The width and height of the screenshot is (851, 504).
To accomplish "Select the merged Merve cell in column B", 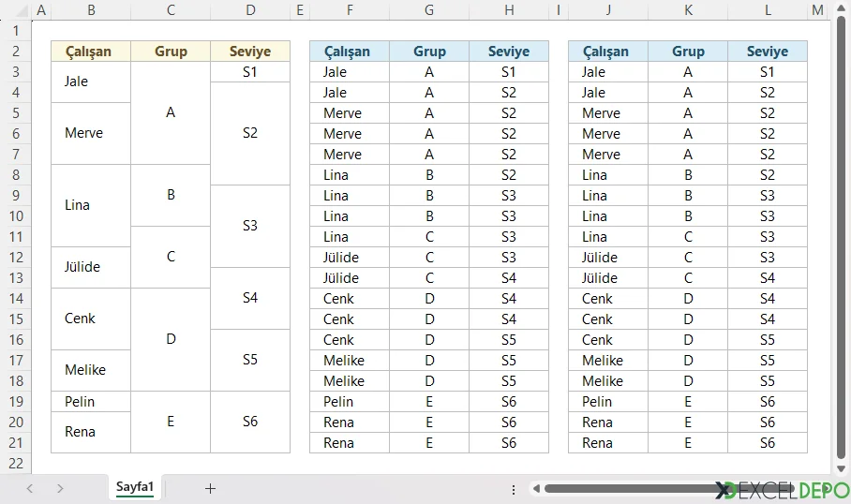I will [91, 133].
